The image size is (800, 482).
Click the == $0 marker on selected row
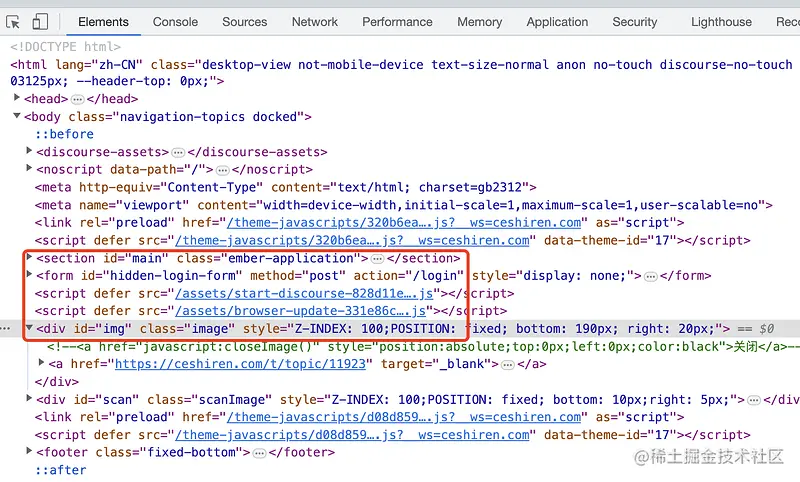coord(756,329)
